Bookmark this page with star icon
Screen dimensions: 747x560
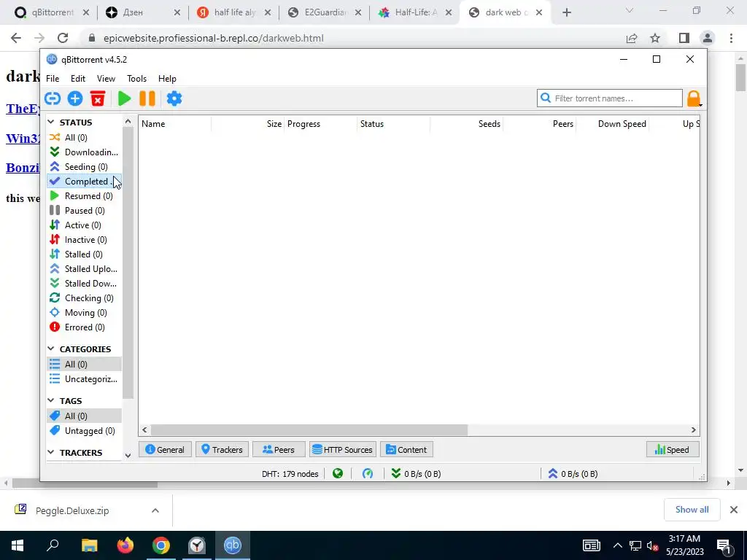click(x=656, y=38)
